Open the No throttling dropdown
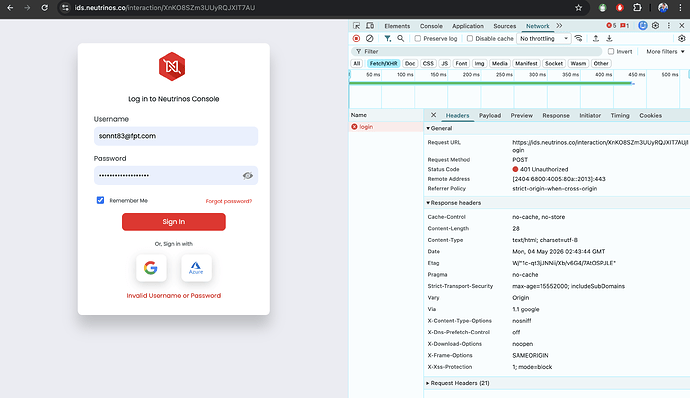Image resolution: width=690 pixels, height=398 pixels. [x=544, y=39]
